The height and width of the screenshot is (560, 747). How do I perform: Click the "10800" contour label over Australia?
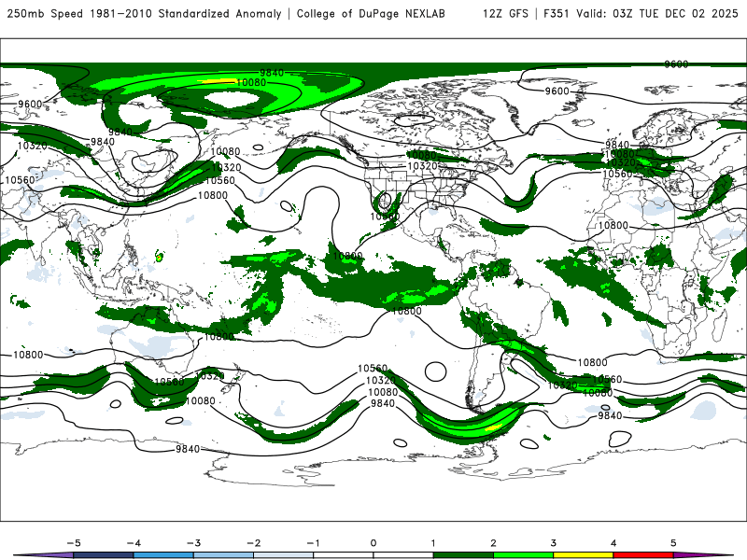point(219,337)
